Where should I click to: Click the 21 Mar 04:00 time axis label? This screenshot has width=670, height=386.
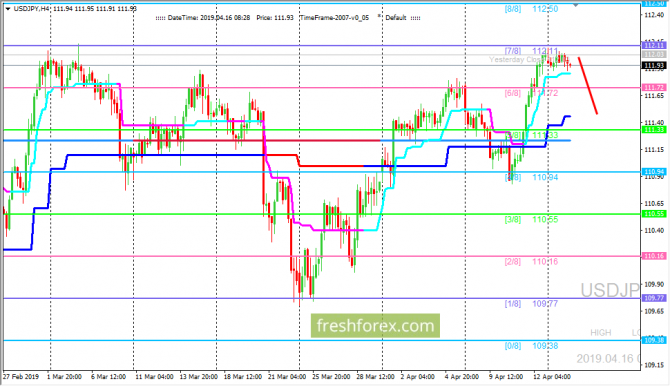point(287,377)
